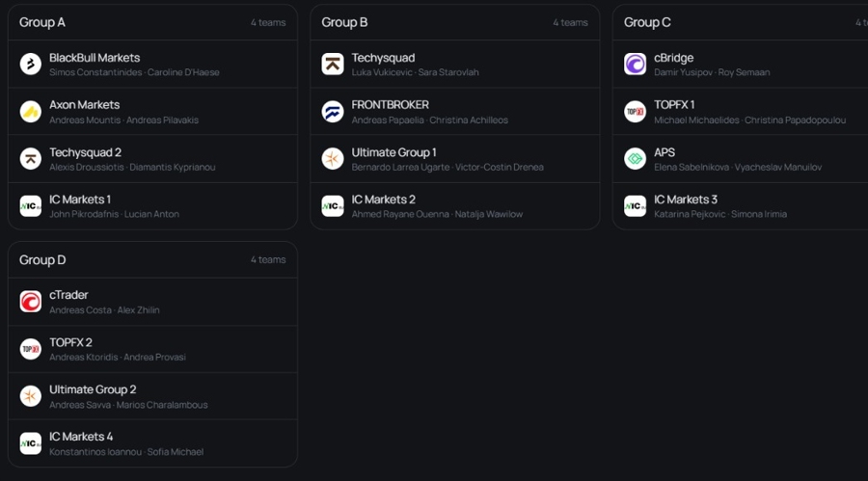The height and width of the screenshot is (481, 868).
Task: Click the TOPFX 2 logo
Action: coord(31,349)
